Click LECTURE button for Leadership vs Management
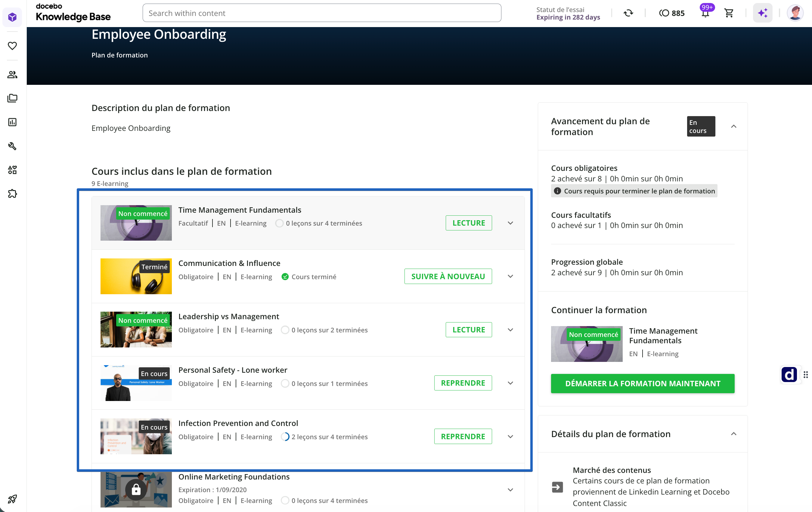The height and width of the screenshot is (512, 812). (x=468, y=330)
